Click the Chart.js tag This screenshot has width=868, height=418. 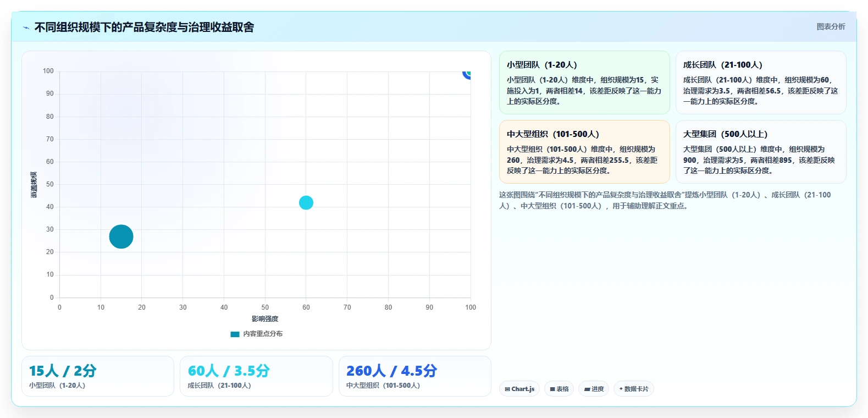[x=519, y=389]
